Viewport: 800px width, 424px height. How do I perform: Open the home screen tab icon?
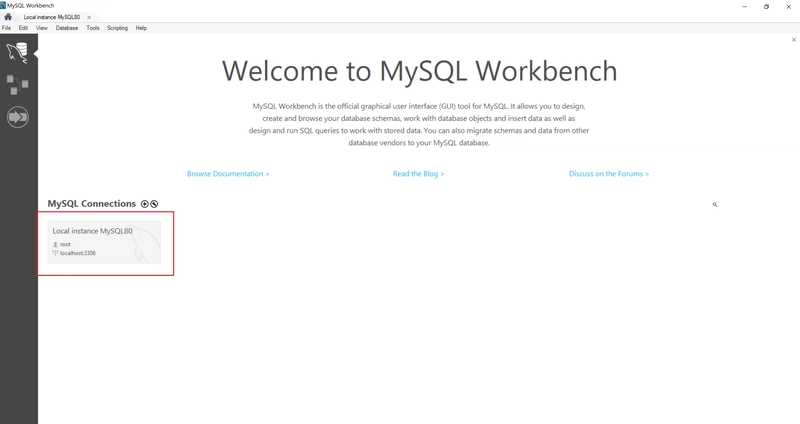(8, 17)
